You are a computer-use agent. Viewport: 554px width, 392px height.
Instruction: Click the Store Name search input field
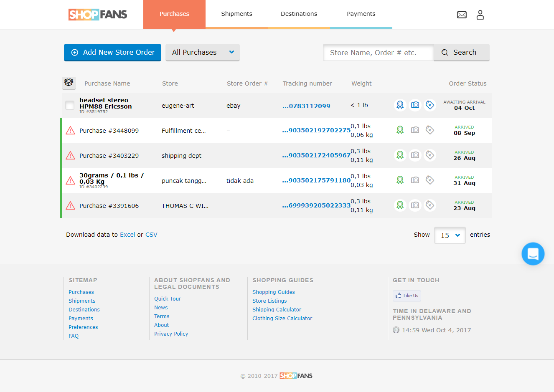pyautogui.click(x=379, y=53)
